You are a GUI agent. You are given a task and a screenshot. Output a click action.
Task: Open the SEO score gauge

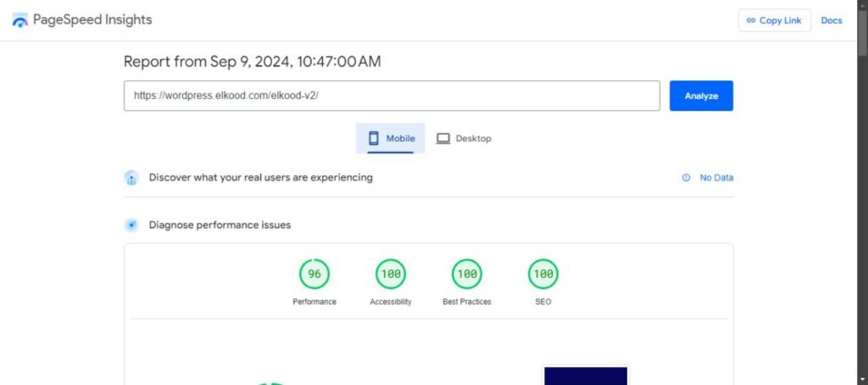pos(543,274)
